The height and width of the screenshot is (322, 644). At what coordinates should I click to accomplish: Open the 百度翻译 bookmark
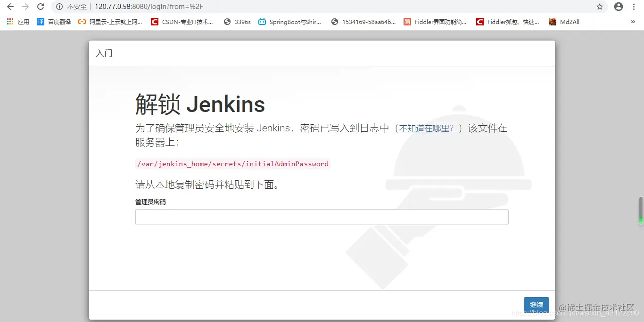coord(54,22)
